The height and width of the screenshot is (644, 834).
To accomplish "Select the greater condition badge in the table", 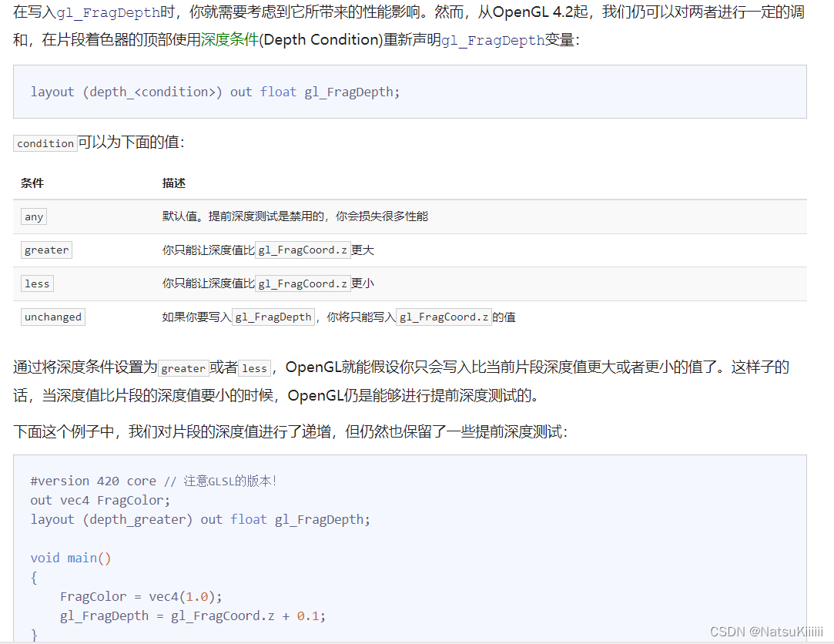I will click(46, 250).
